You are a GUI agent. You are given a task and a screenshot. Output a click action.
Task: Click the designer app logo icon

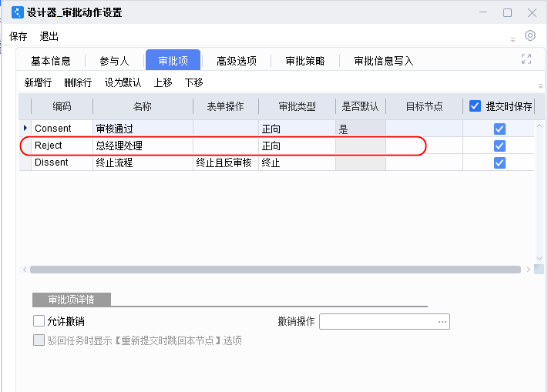(x=18, y=12)
